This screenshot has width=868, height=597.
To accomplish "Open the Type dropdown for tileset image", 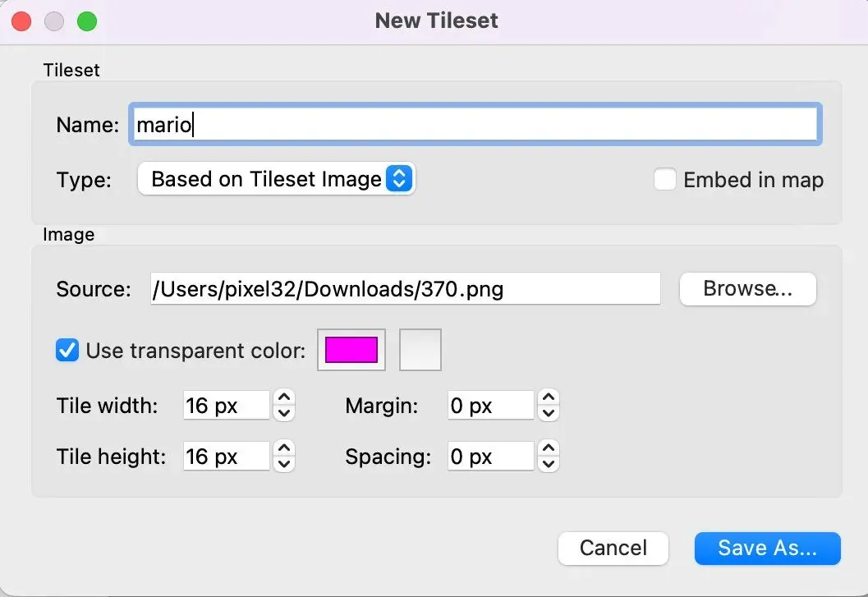I will click(x=276, y=179).
